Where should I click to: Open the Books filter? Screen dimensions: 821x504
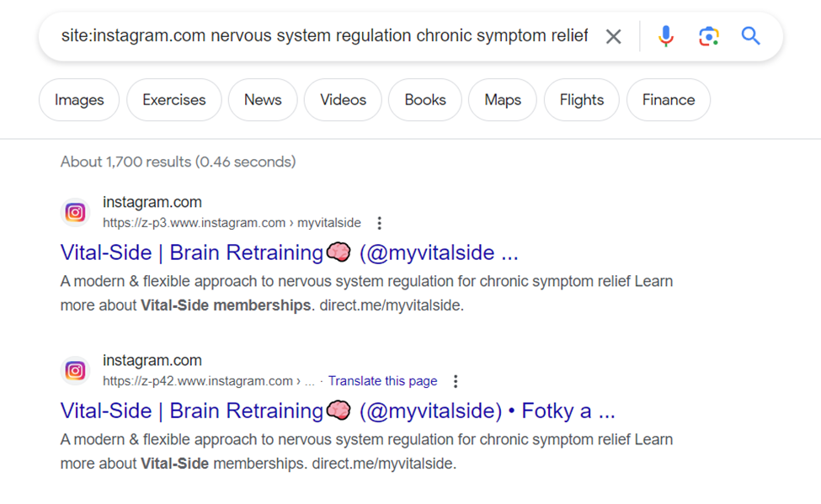(x=425, y=100)
